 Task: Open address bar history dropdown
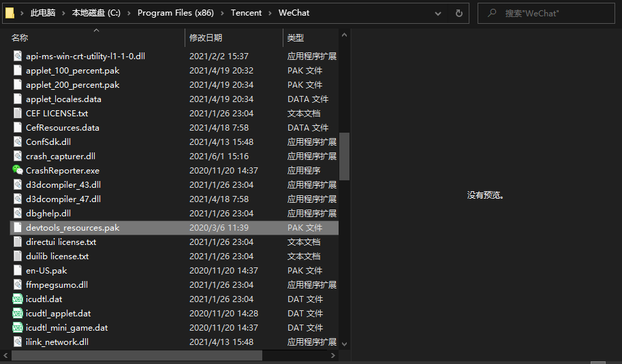pyautogui.click(x=438, y=13)
